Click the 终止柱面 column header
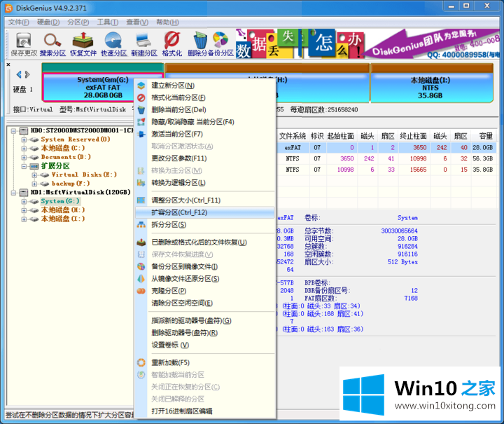This screenshot has width=504, height=424. [413, 136]
